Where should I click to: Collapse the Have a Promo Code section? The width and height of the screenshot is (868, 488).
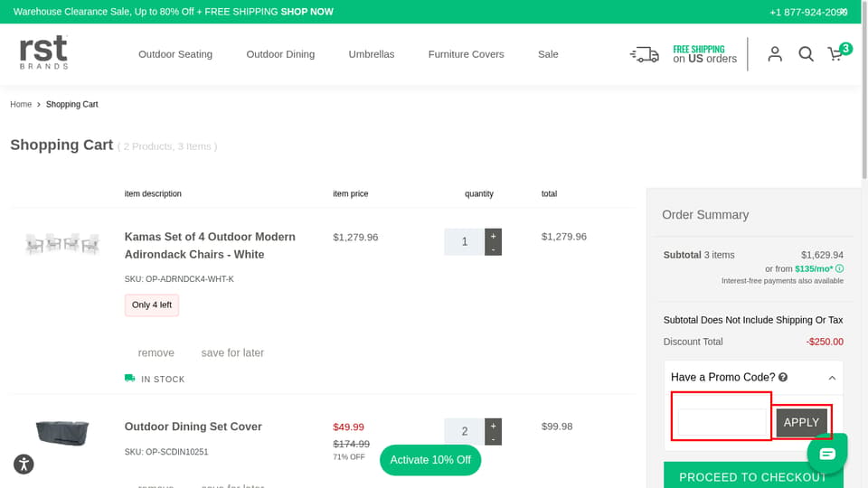(x=832, y=378)
